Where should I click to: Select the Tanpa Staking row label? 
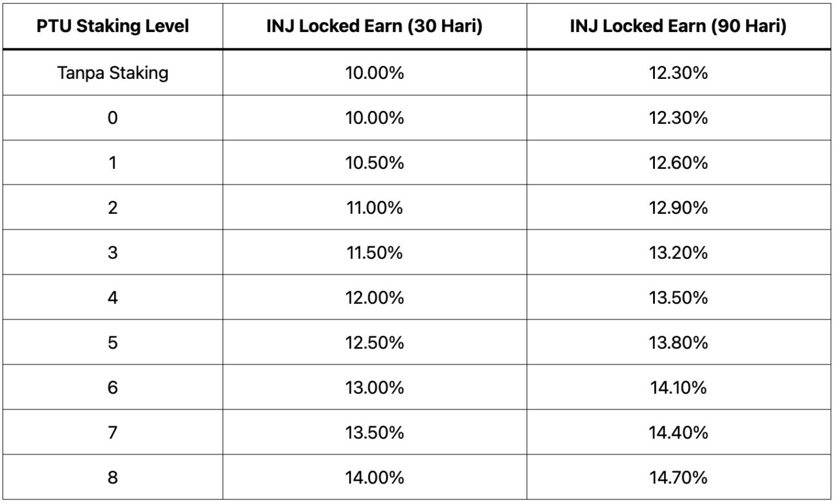click(x=112, y=73)
